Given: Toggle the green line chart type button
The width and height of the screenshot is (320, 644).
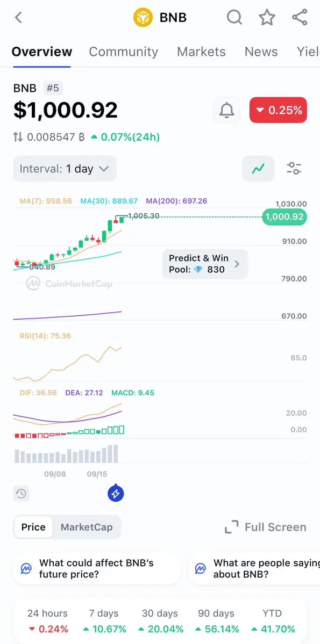Looking at the screenshot, I should (258, 169).
